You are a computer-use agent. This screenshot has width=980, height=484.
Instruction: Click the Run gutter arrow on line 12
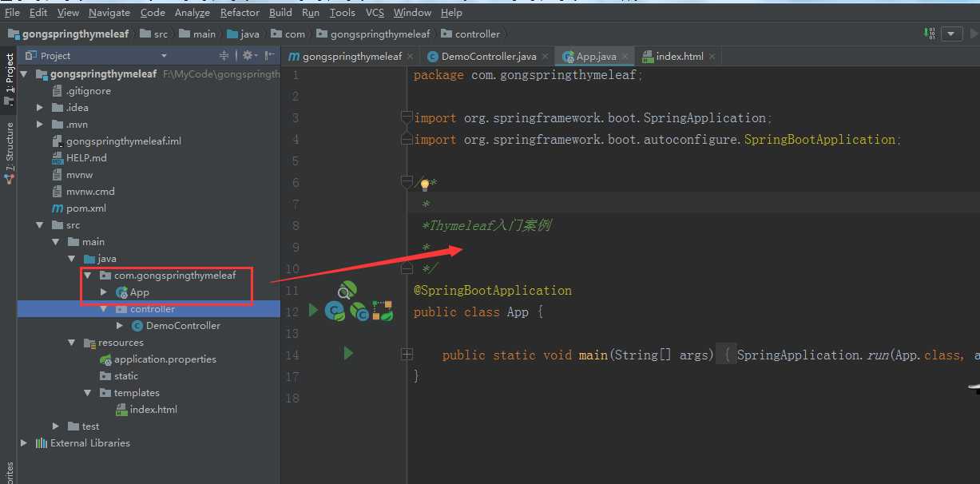313,311
